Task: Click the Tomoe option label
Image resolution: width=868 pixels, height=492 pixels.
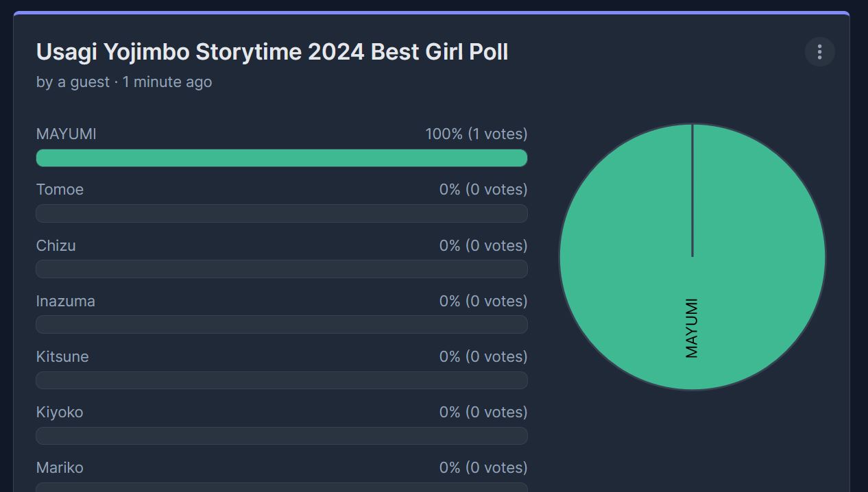Action: coord(60,190)
